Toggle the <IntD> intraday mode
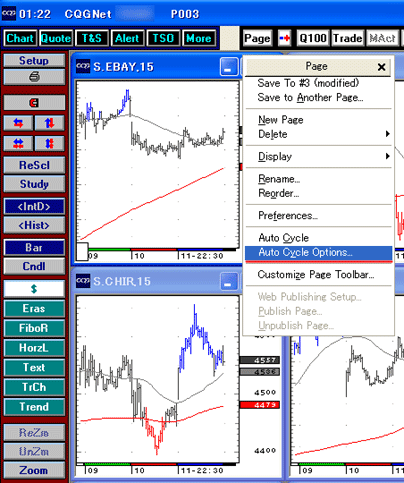The image size is (404, 483). (x=34, y=206)
